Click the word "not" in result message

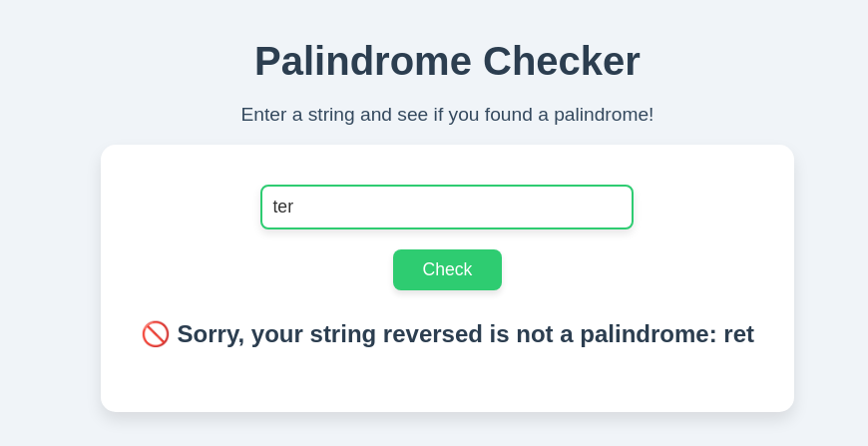point(534,334)
